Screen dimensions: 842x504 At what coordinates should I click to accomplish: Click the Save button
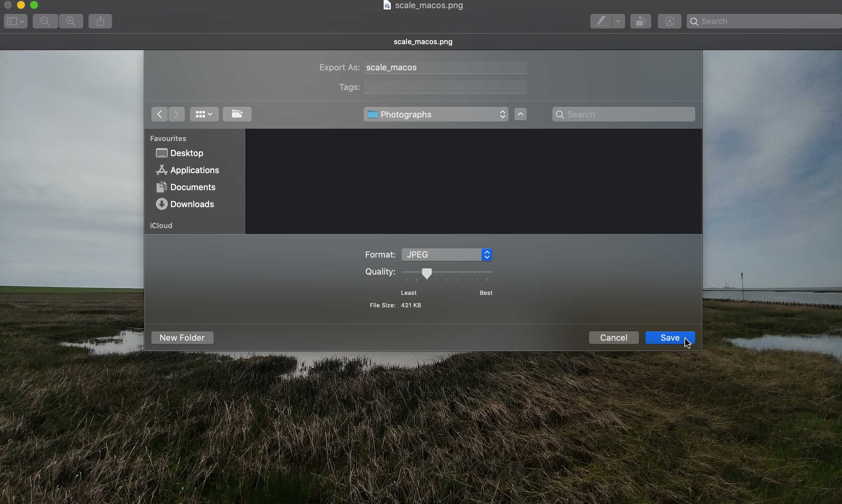coord(670,337)
